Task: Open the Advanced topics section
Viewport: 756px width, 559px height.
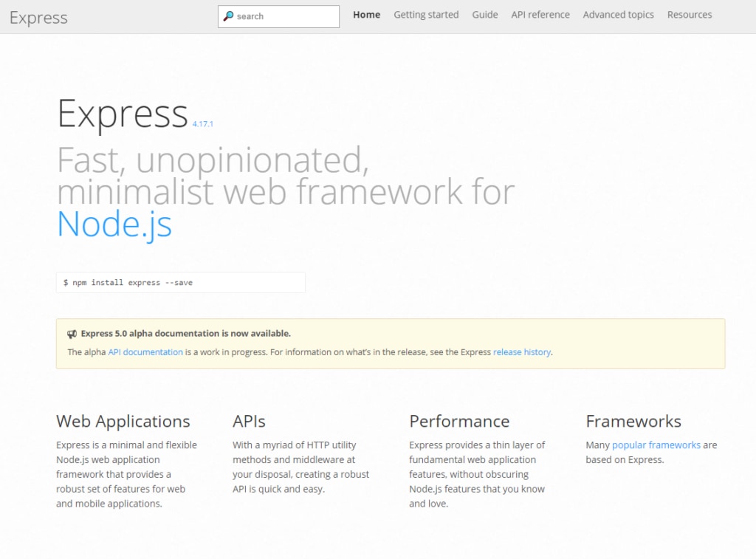Action: tap(618, 14)
